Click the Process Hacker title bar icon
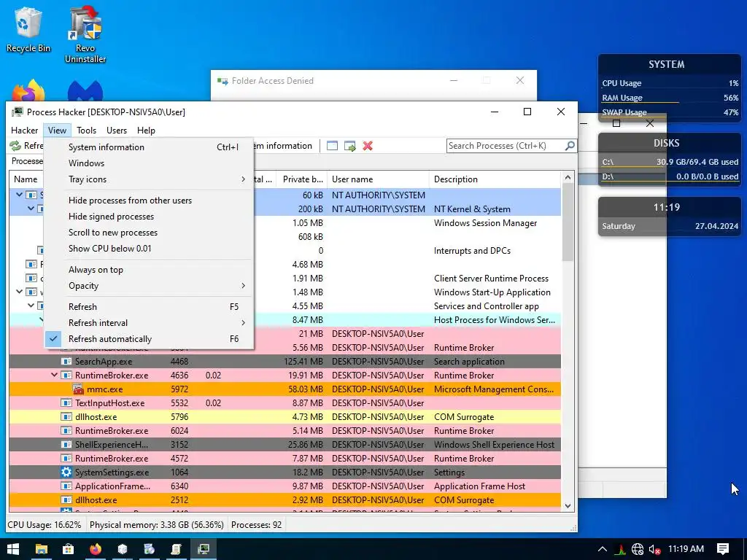The height and width of the screenshot is (560, 747). point(18,112)
